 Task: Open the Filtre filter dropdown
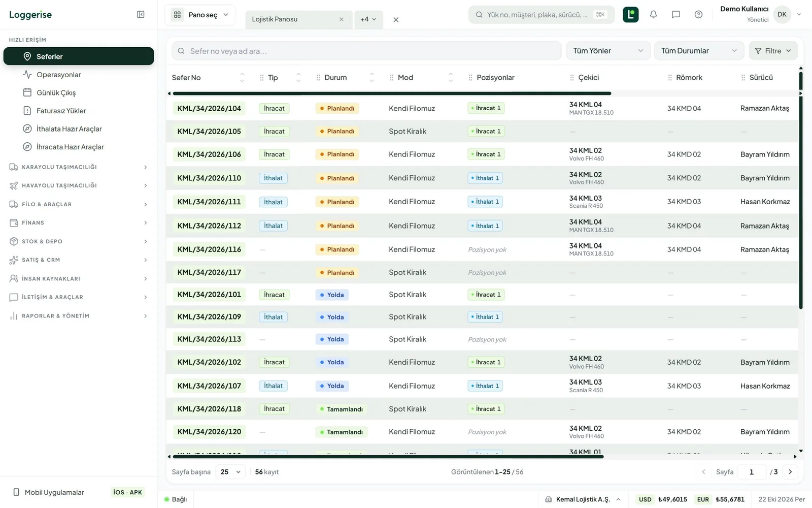(773, 51)
